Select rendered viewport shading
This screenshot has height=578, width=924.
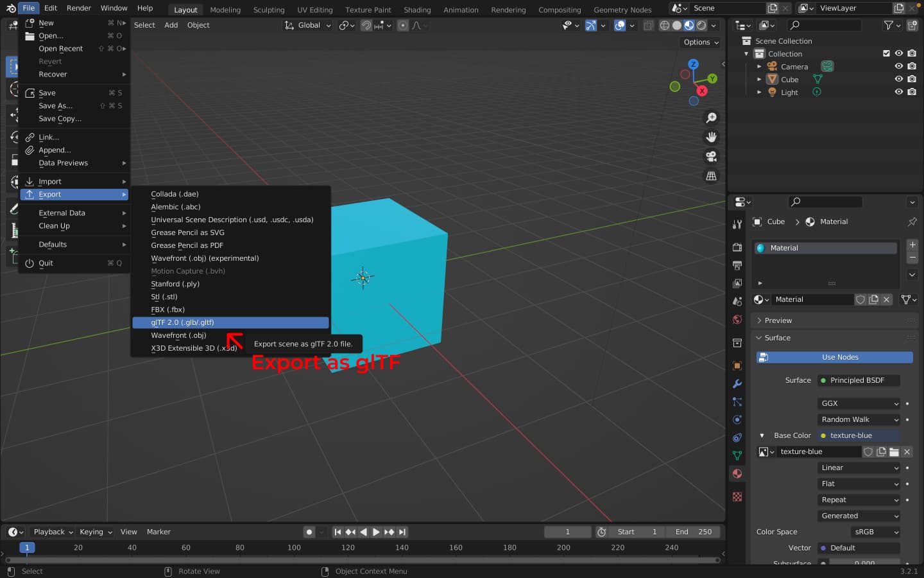(x=701, y=26)
